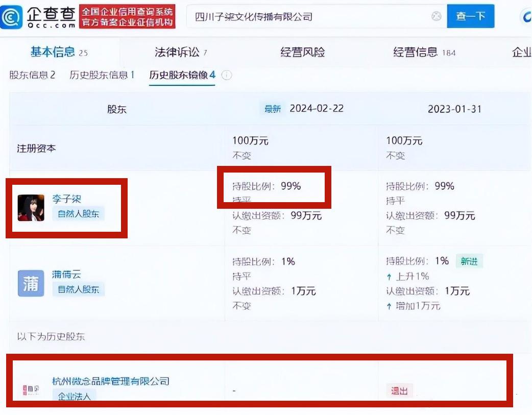Open 蒲倩云 shareholder name link

coord(66,274)
